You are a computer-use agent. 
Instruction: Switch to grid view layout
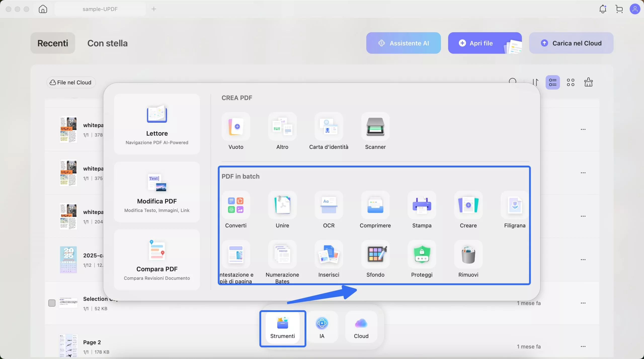click(x=570, y=82)
